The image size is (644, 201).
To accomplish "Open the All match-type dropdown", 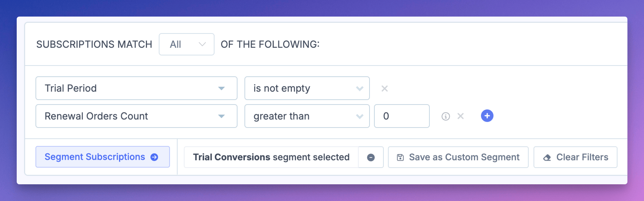I will click(186, 44).
